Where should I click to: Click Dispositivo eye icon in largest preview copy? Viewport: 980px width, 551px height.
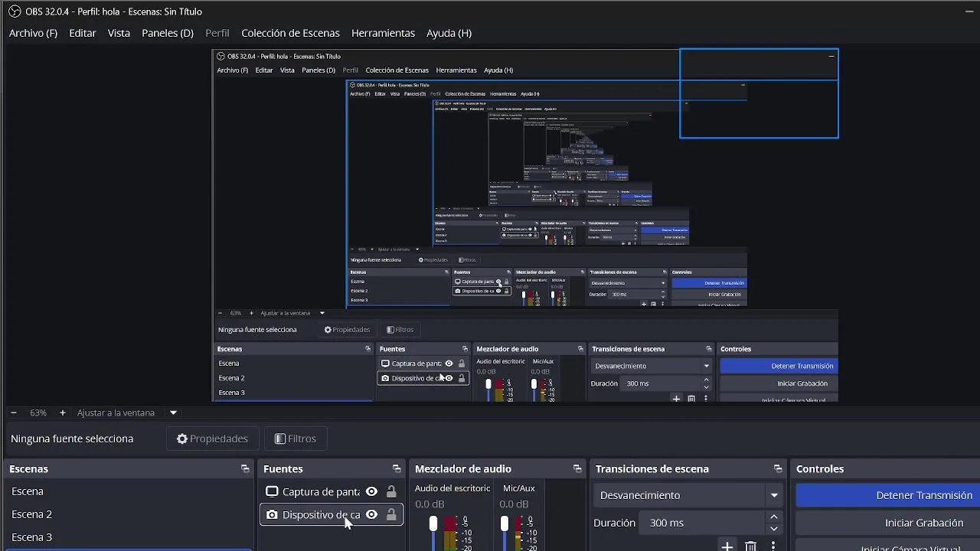click(x=449, y=378)
